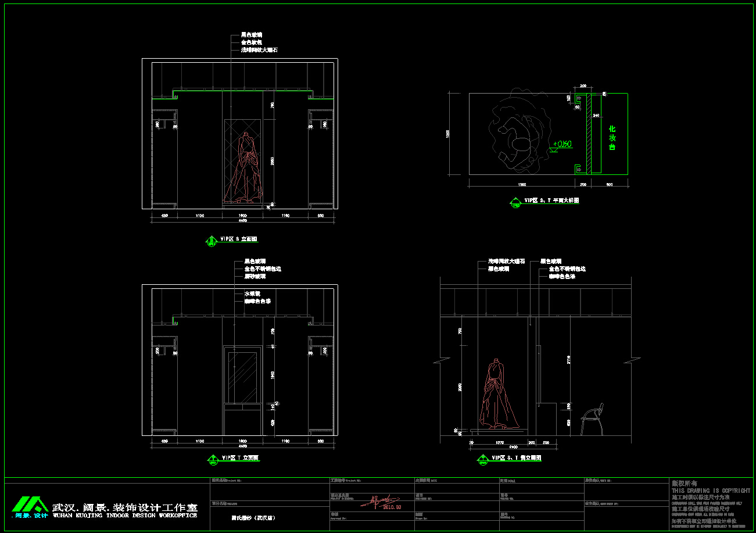
Task: Select the hatched wall in the plan detail
Action: tap(589, 134)
